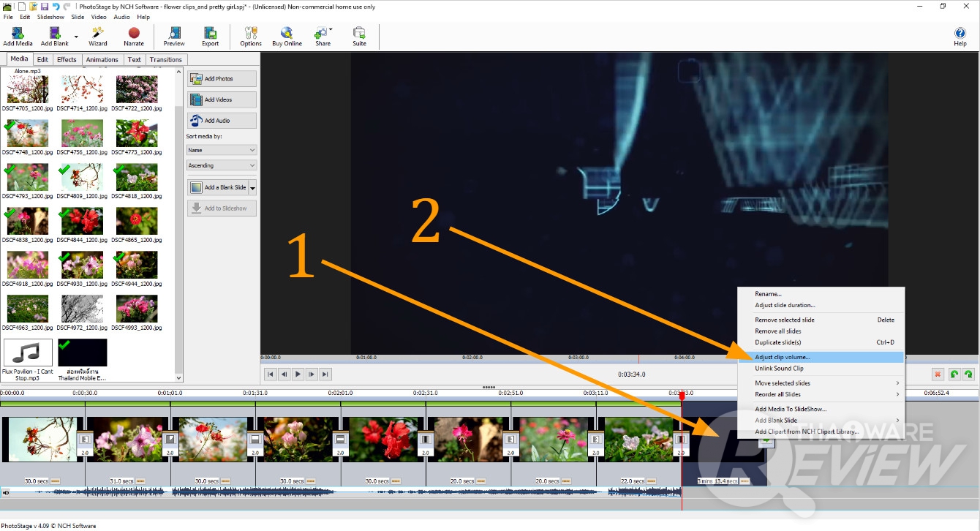Click the Add Audio button
The width and height of the screenshot is (980, 531).
click(222, 121)
